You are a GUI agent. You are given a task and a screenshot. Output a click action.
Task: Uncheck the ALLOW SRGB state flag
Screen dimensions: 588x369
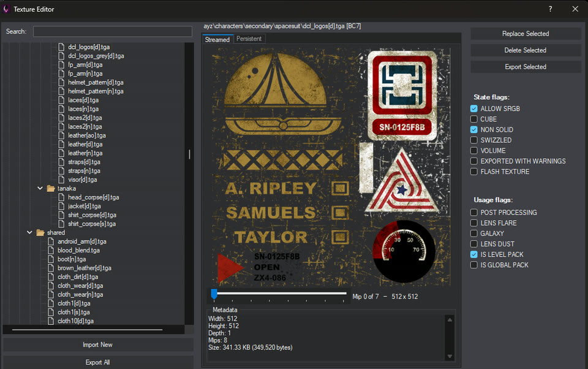click(474, 108)
